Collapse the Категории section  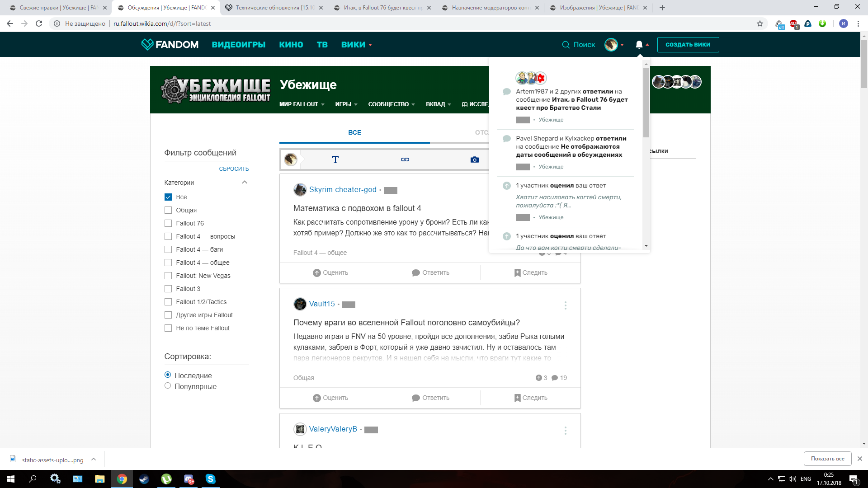point(245,182)
